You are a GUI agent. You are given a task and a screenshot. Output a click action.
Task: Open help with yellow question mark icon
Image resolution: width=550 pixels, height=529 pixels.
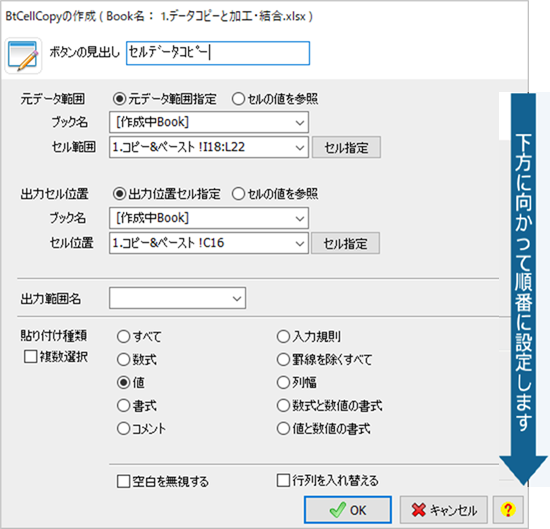(508, 510)
